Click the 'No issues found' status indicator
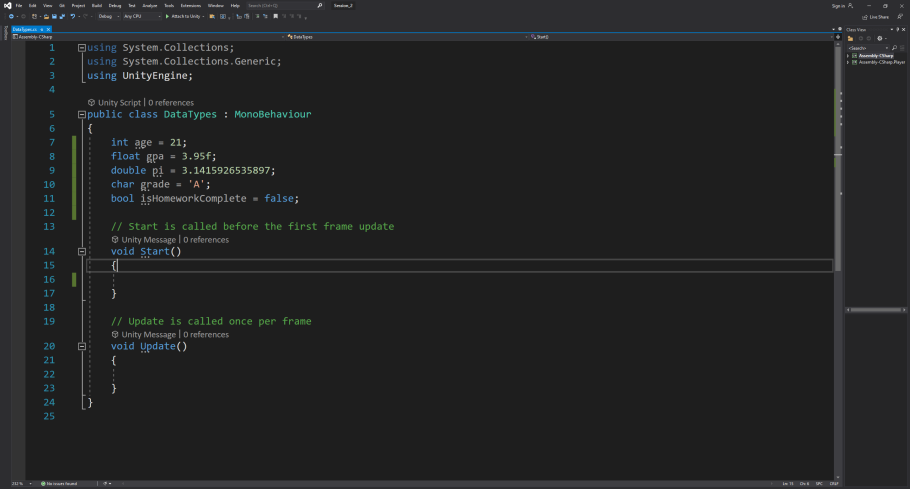This screenshot has width=910, height=489. pos(59,483)
